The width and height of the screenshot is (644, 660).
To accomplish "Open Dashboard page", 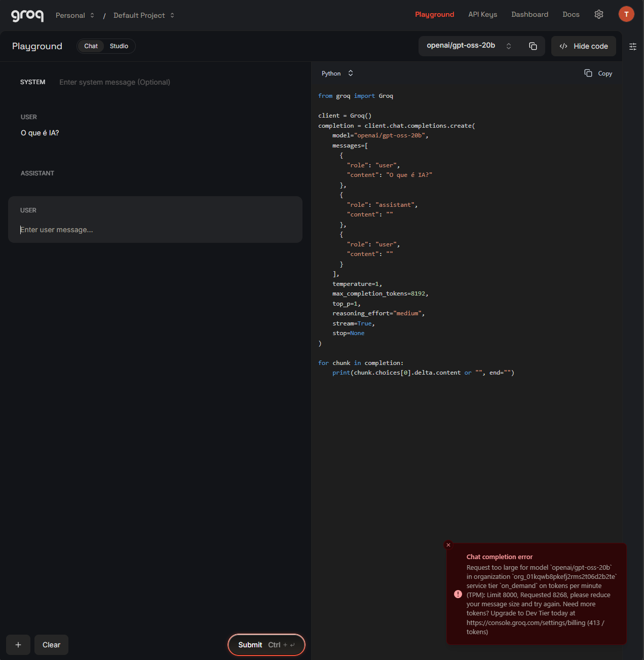I will click(x=530, y=14).
